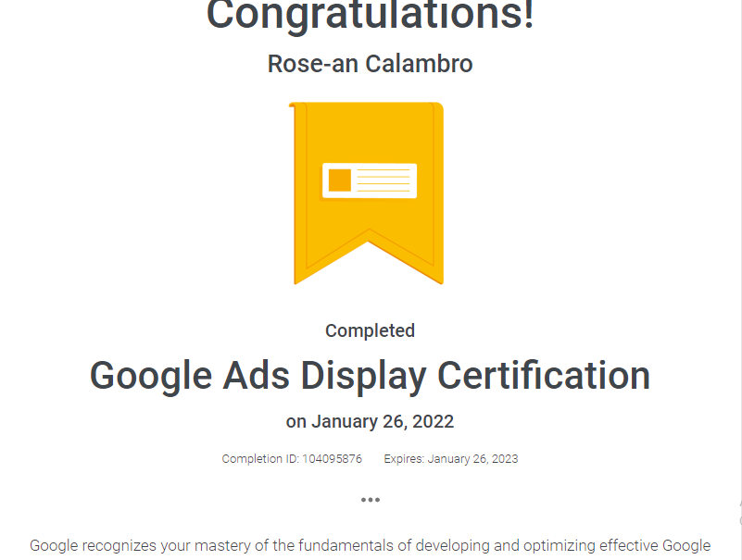742x560 pixels.
Task: Select the white ID card graphic on badge
Action: pos(369,181)
